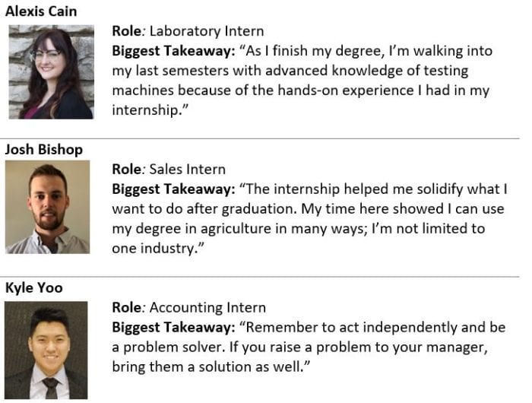Click the word 'internship.' in Alexis's quote

(147, 110)
